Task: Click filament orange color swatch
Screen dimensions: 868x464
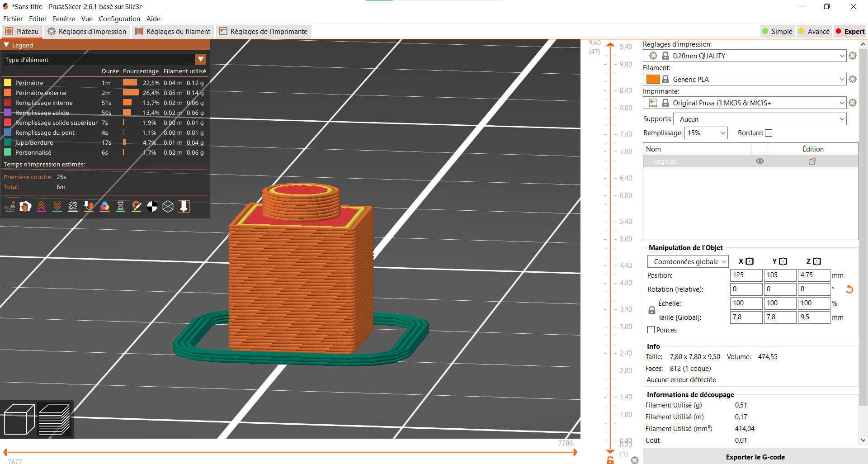Action: point(653,79)
